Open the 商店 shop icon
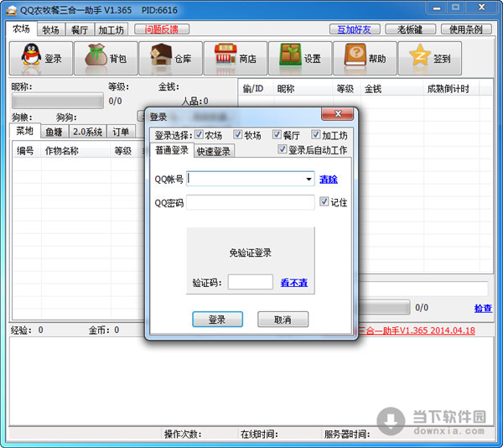 click(236, 58)
